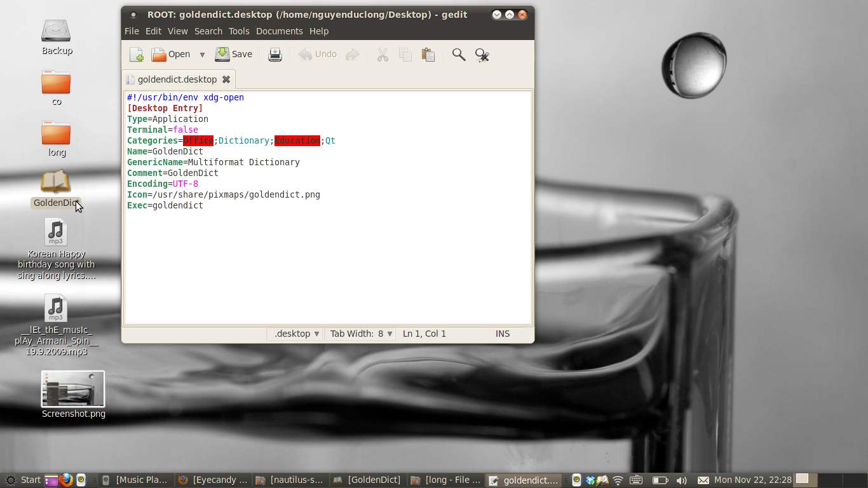Click the GenericName=Multiformat Dictionary line
The height and width of the screenshot is (488, 868).
click(214, 162)
